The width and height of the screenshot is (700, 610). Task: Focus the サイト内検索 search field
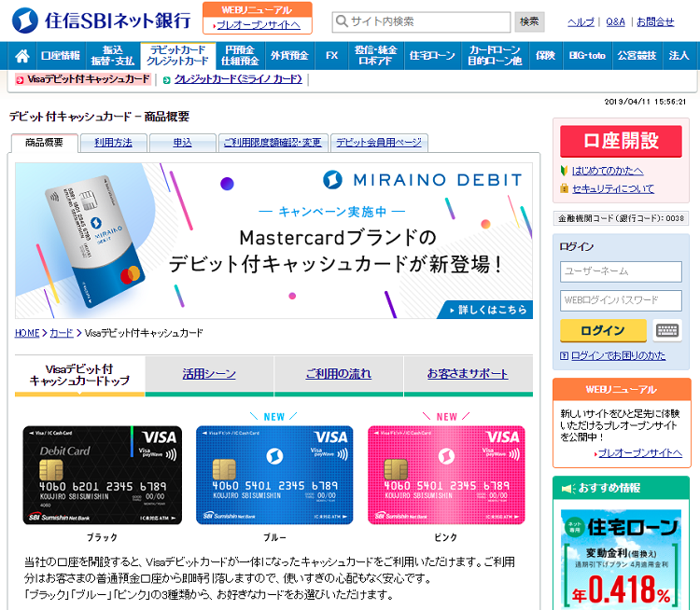(421, 21)
